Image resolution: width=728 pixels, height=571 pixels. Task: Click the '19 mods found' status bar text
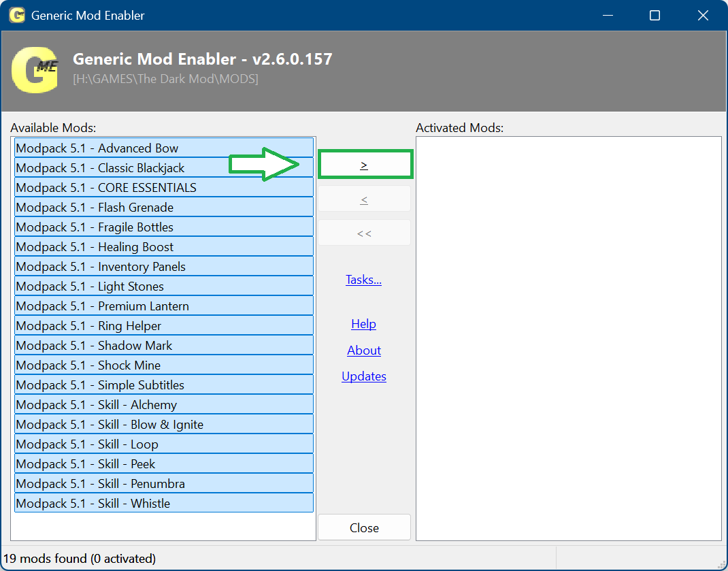tap(80, 558)
